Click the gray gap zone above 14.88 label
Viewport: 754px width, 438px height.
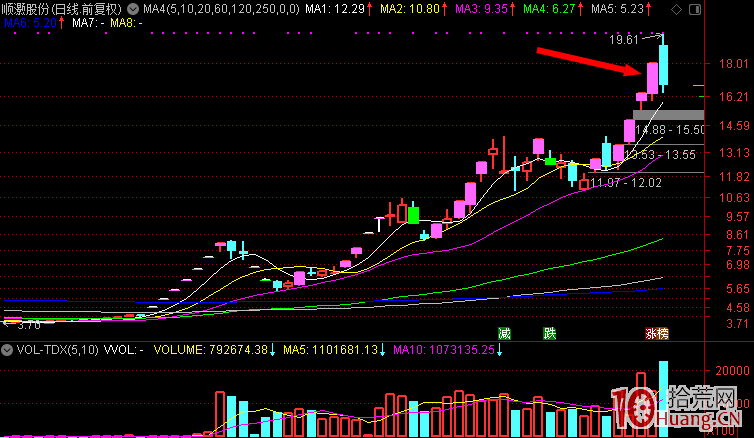pos(668,115)
